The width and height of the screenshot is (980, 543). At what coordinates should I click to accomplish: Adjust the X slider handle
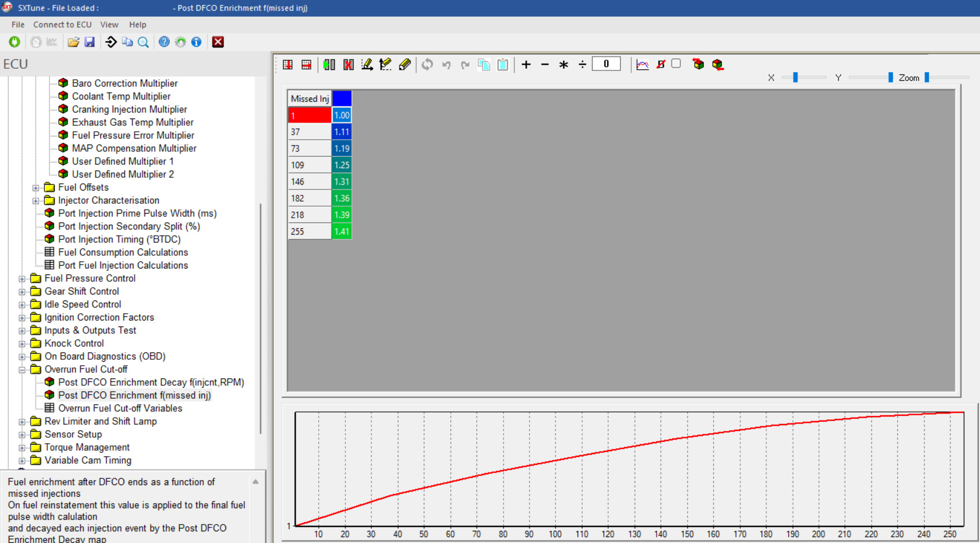(x=795, y=77)
